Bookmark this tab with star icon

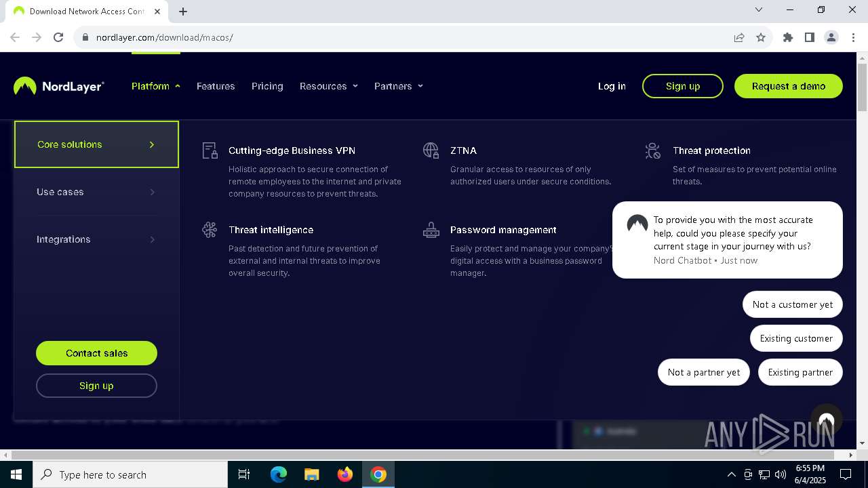pos(761,37)
